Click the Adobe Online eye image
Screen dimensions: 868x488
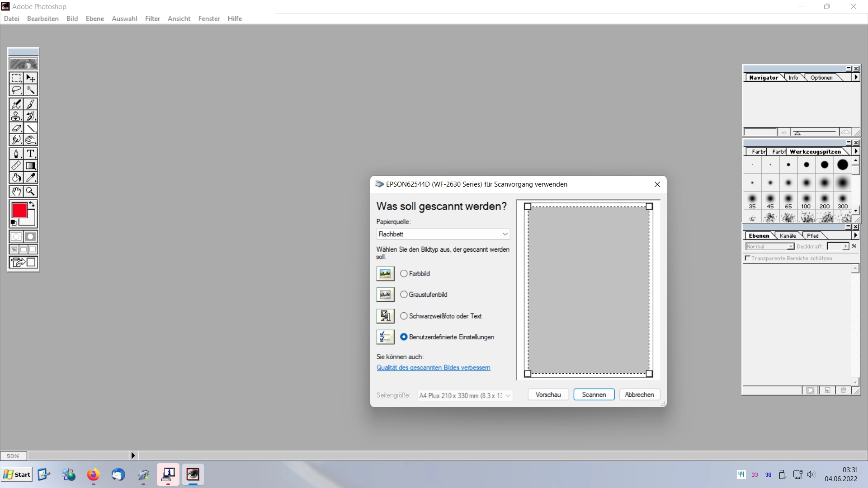pyautogui.click(x=24, y=64)
